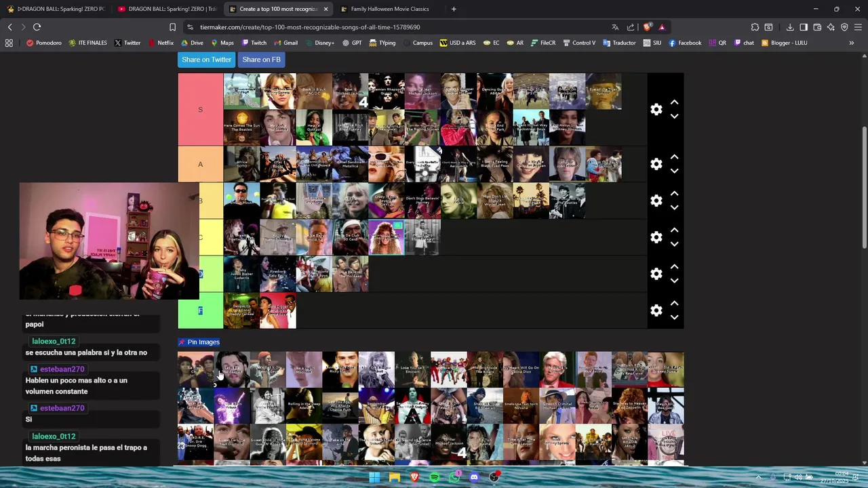Viewport: 868px width, 488px height.
Task: Open settings gear for the A tier
Action: point(656,164)
